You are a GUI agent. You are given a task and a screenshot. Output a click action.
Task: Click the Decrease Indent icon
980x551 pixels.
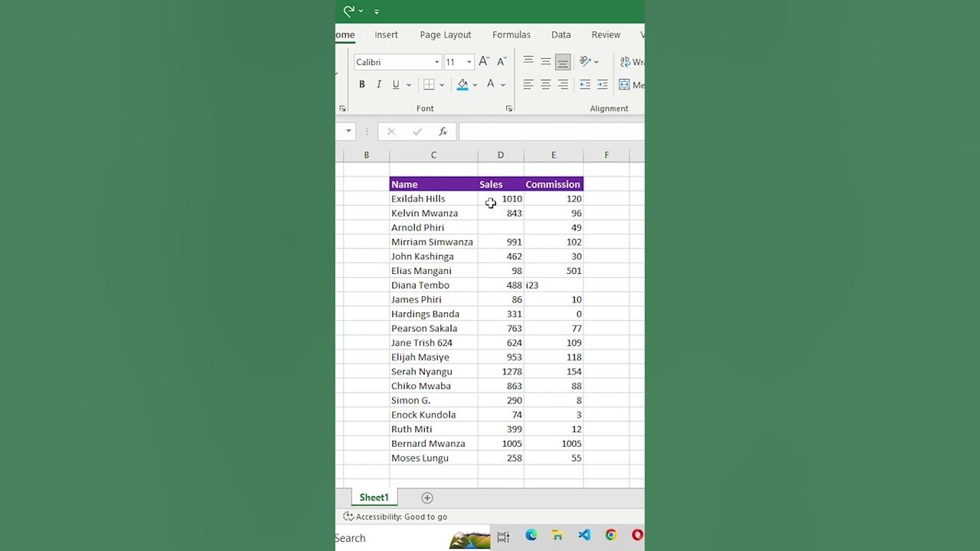point(585,85)
